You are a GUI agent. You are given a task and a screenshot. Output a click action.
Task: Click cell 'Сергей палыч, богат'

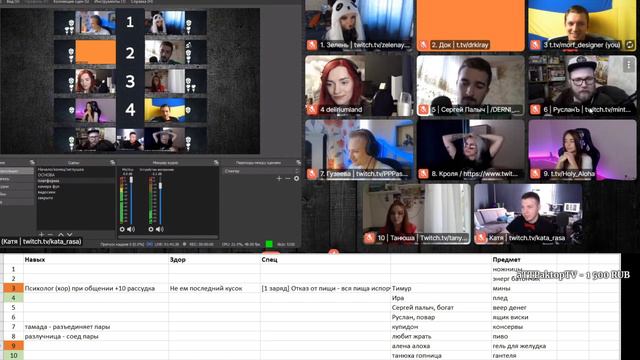[441, 307]
